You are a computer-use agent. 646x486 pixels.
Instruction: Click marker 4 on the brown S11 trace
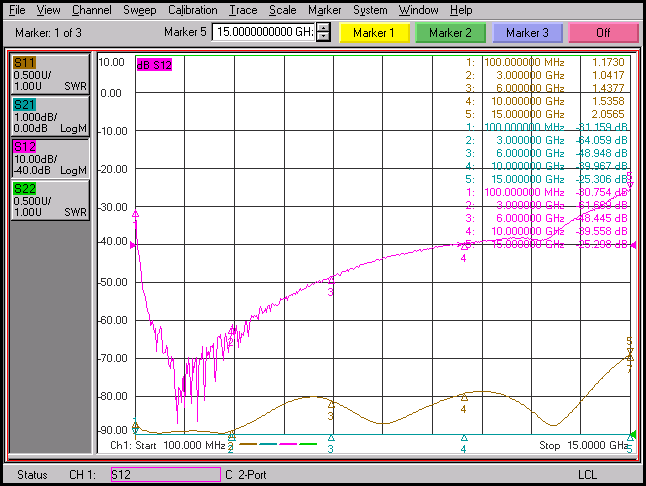464,398
